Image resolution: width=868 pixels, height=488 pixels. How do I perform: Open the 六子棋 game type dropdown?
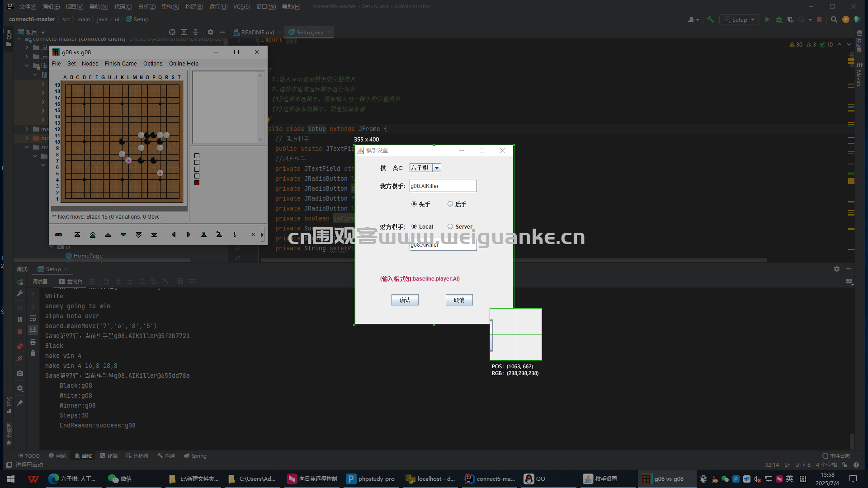tap(436, 168)
